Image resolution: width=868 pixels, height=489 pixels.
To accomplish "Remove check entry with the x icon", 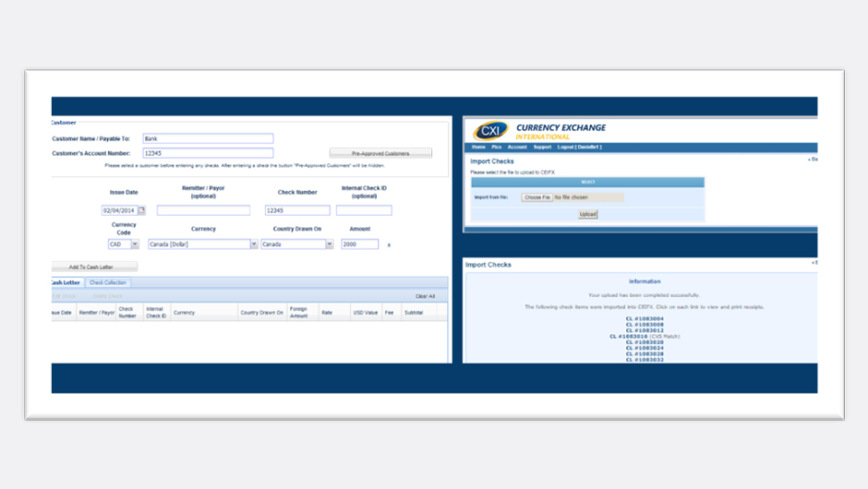I will coord(389,244).
